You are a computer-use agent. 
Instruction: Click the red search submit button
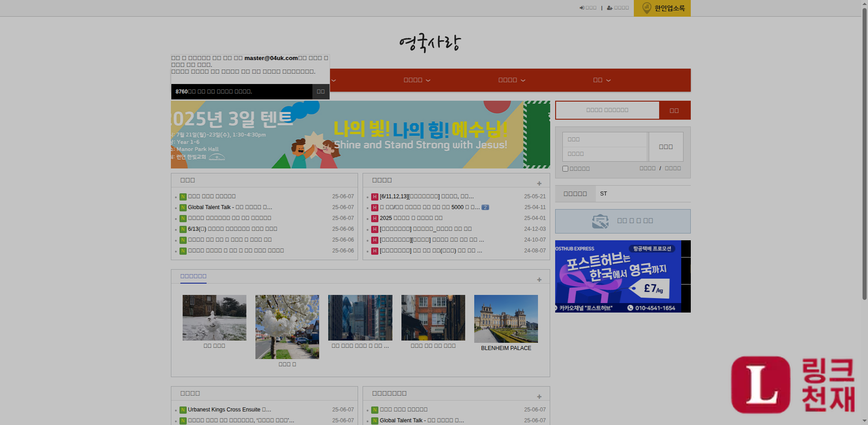point(674,110)
